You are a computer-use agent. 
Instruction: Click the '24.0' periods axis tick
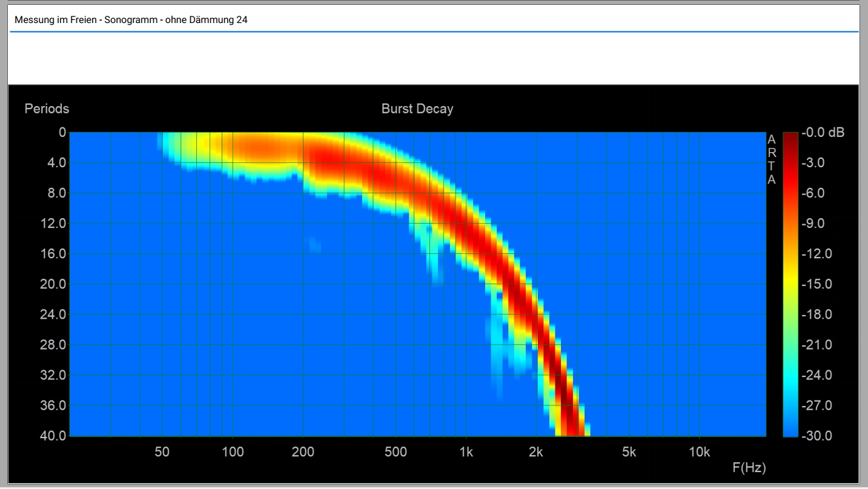coord(53,314)
